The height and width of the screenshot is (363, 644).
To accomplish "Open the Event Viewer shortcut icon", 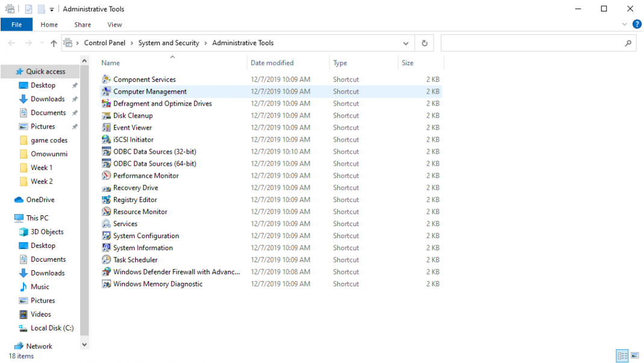I will coord(107,128).
